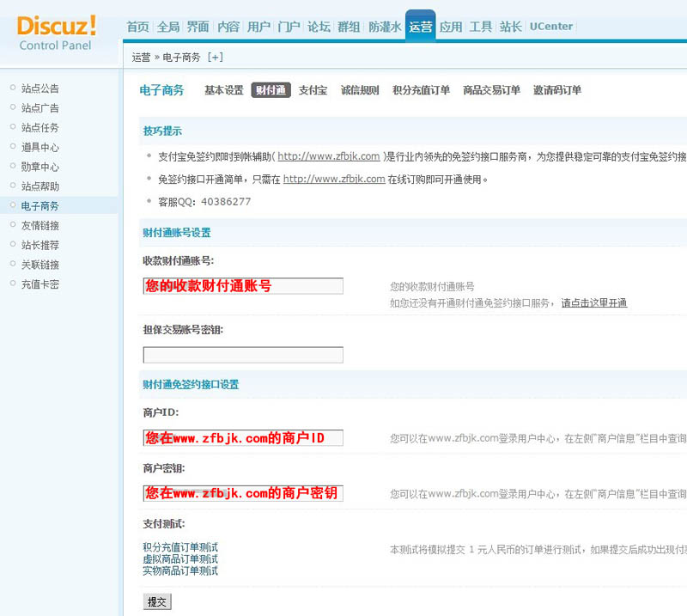Open 关联链接 in the sidebar
This screenshot has height=616, width=687.
[40, 265]
